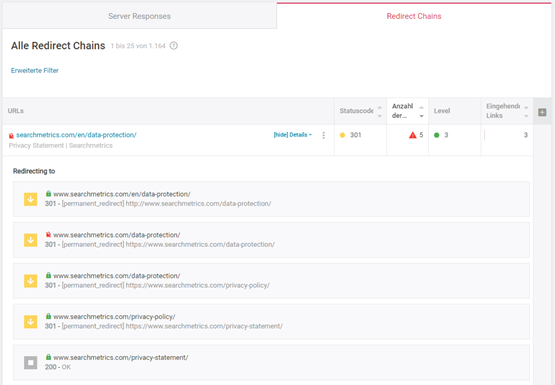This screenshot has width=555, height=385.
Task: Click gray stop icon for privacy-statement
Action: tap(30, 362)
